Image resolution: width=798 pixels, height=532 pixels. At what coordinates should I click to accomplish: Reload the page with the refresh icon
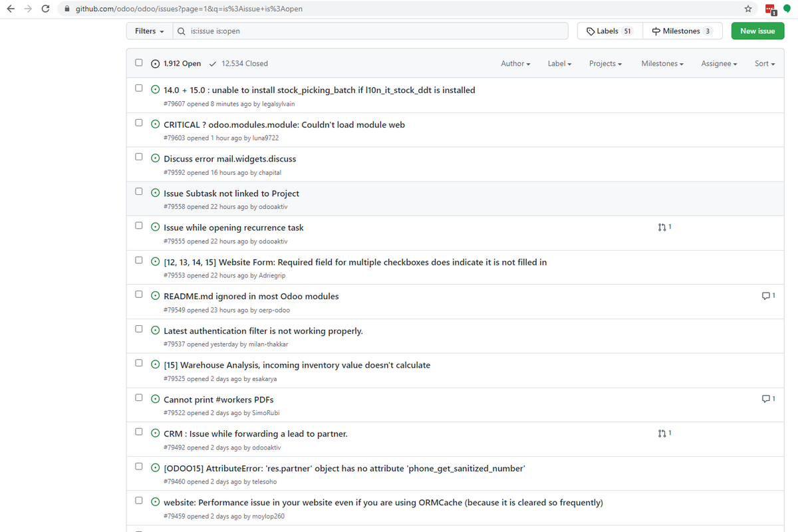(x=45, y=9)
